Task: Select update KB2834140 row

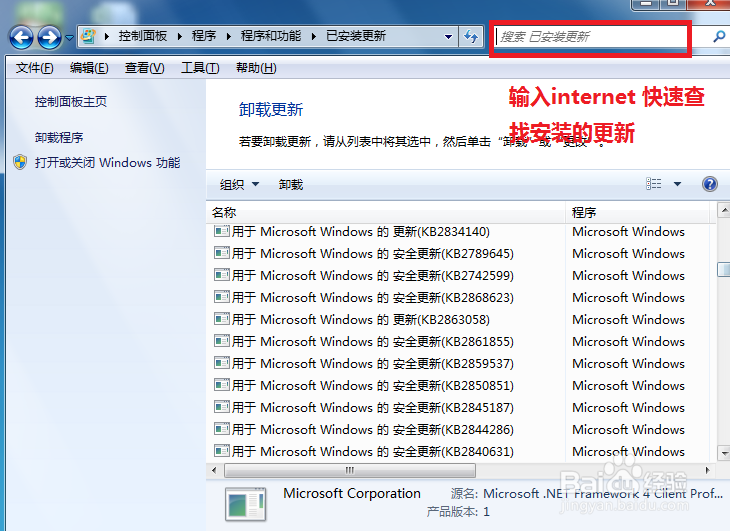Action: [461, 232]
